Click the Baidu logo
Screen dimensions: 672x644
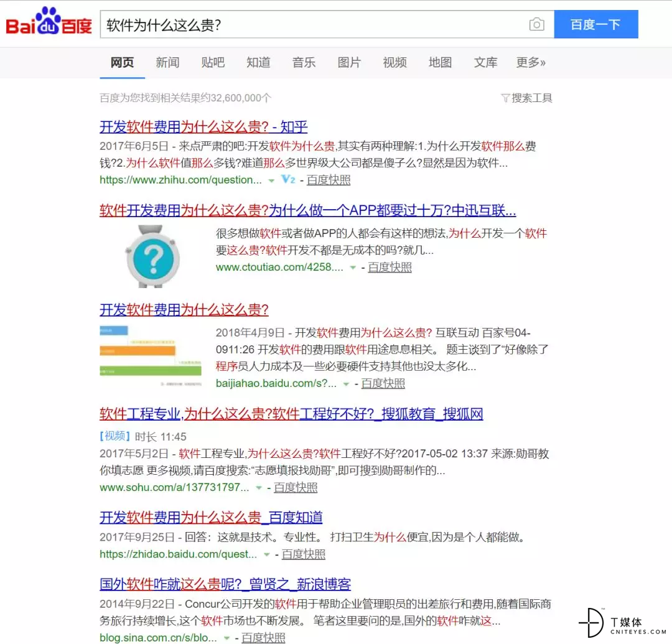pyautogui.click(x=49, y=21)
